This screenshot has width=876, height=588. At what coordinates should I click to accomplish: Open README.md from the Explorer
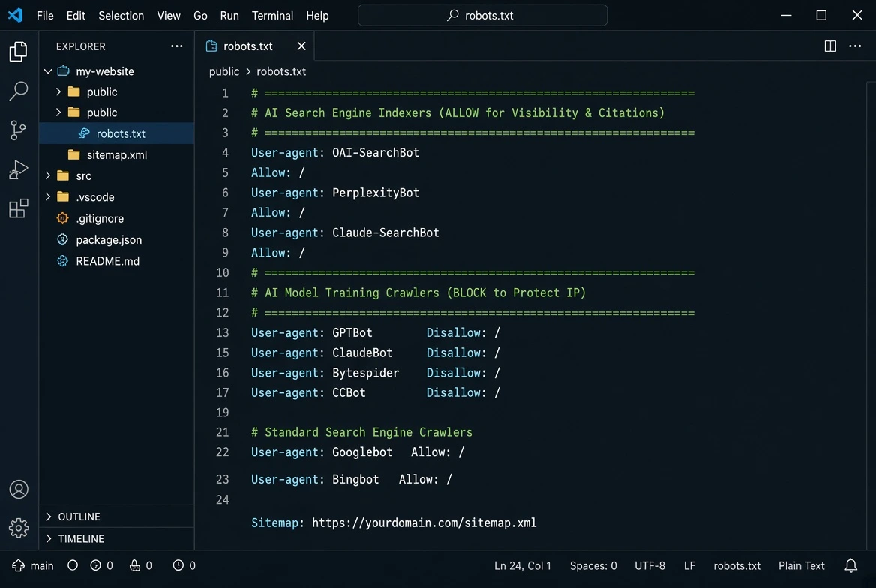108,261
